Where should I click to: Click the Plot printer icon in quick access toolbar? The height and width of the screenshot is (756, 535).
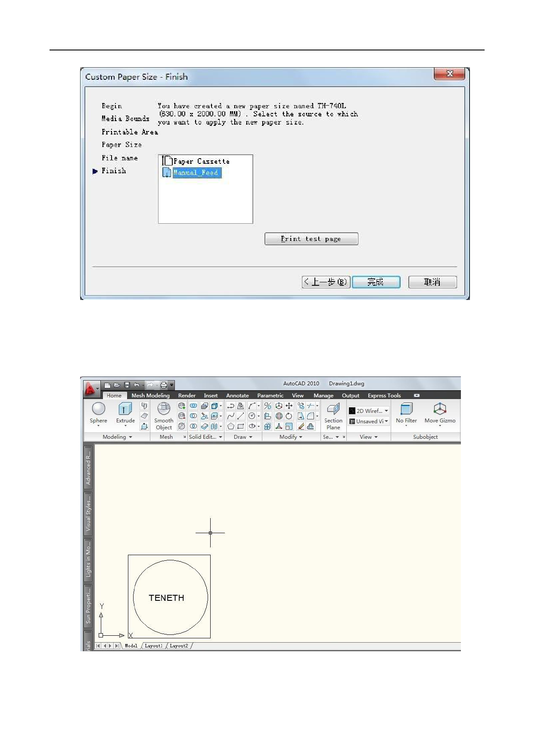pyautogui.click(x=164, y=385)
